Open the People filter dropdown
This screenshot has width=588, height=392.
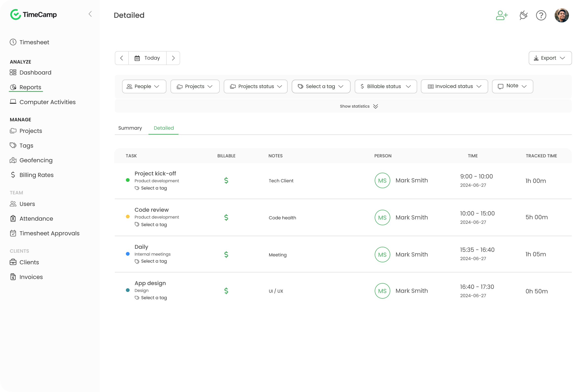tap(144, 86)
